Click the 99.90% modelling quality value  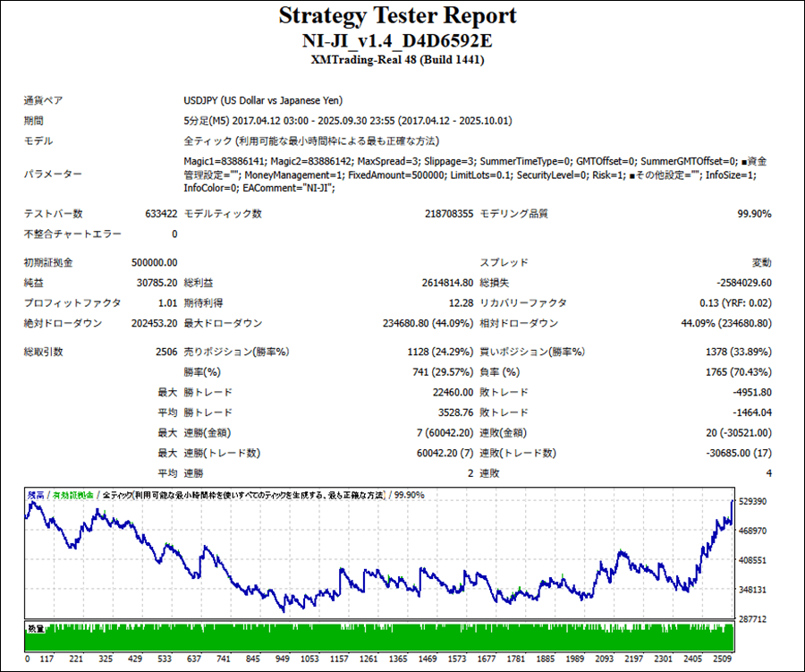point(754,214)
